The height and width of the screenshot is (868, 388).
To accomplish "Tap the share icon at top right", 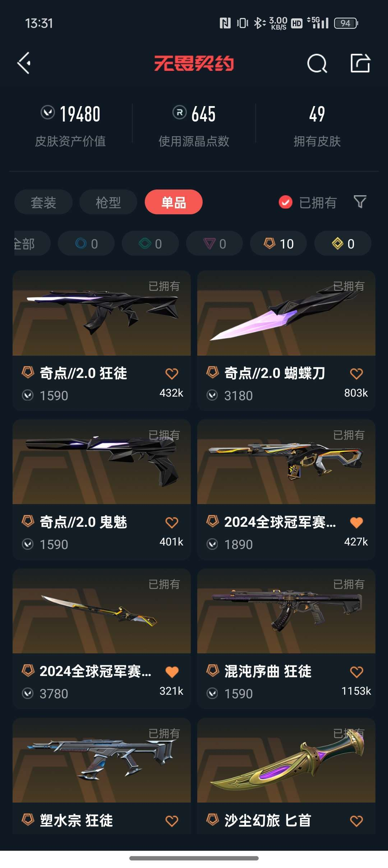I will [360, 63].
